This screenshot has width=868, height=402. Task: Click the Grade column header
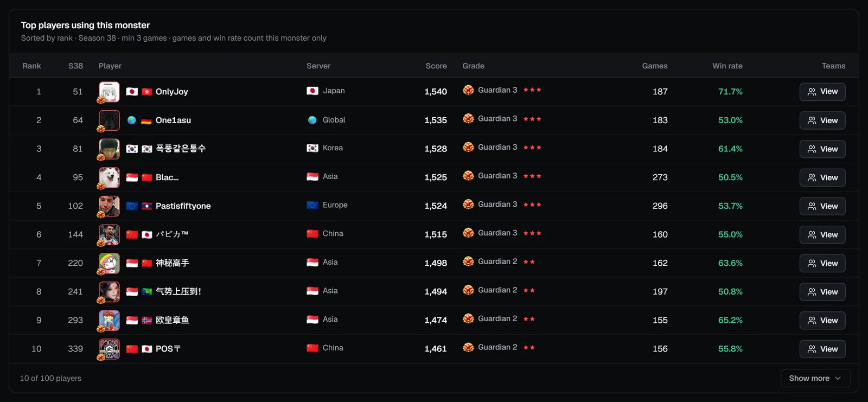474,66
